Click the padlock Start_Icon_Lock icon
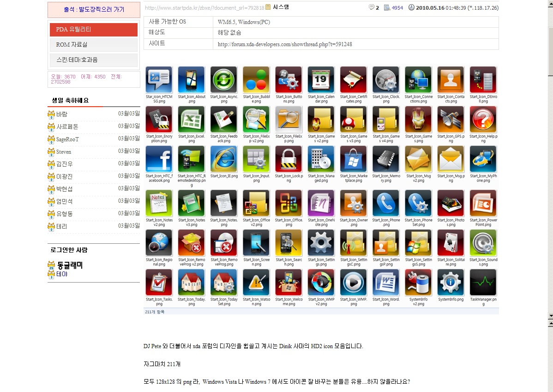The height and width of the screenshot is (392, 553). (289, 159)
